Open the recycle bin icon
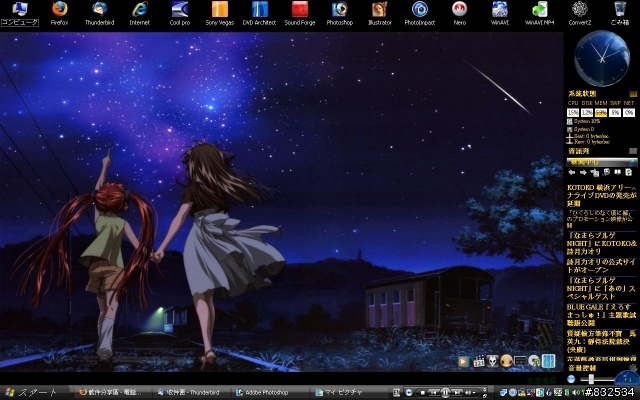This screenshot has width=640, height=400. pos(620,13)
